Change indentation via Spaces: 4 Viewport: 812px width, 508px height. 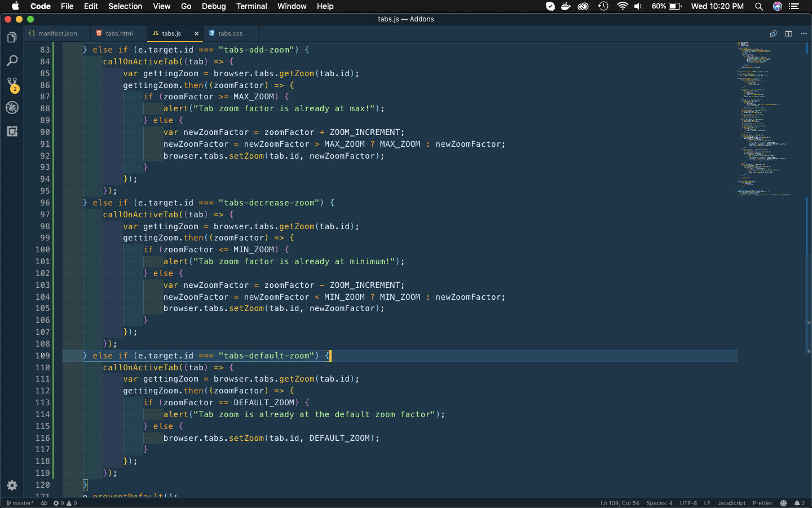pos(659,503)
